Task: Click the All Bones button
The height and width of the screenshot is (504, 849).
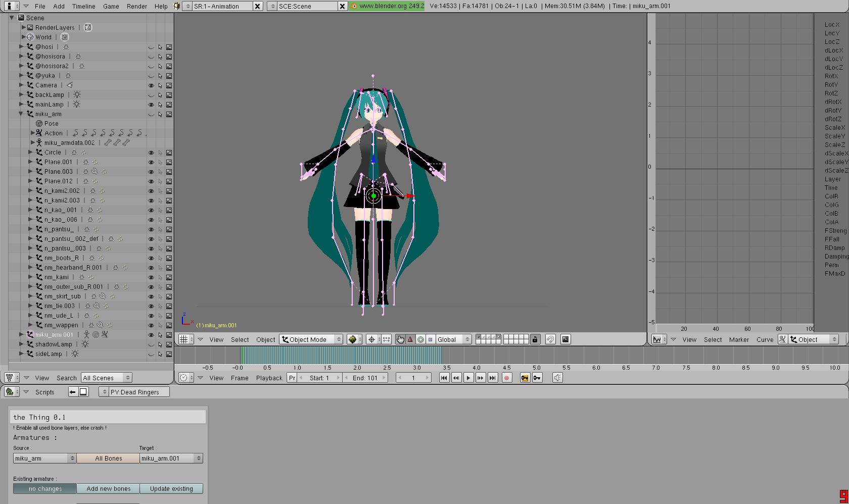Action: (x=108, y=458)
